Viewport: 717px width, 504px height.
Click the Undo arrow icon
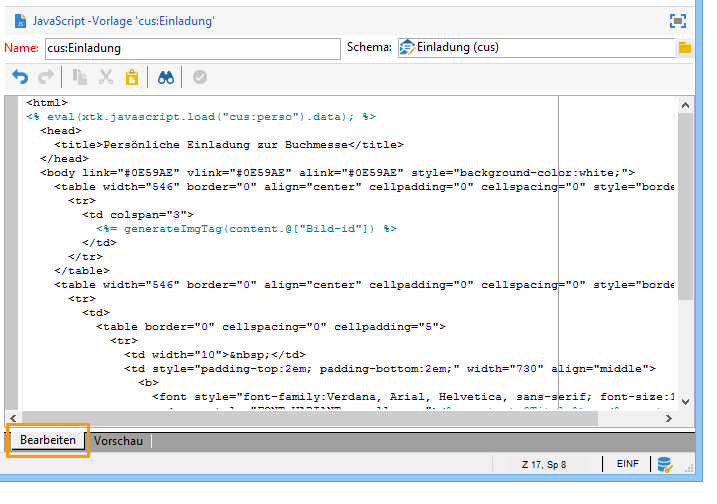(x=20, y=77)
